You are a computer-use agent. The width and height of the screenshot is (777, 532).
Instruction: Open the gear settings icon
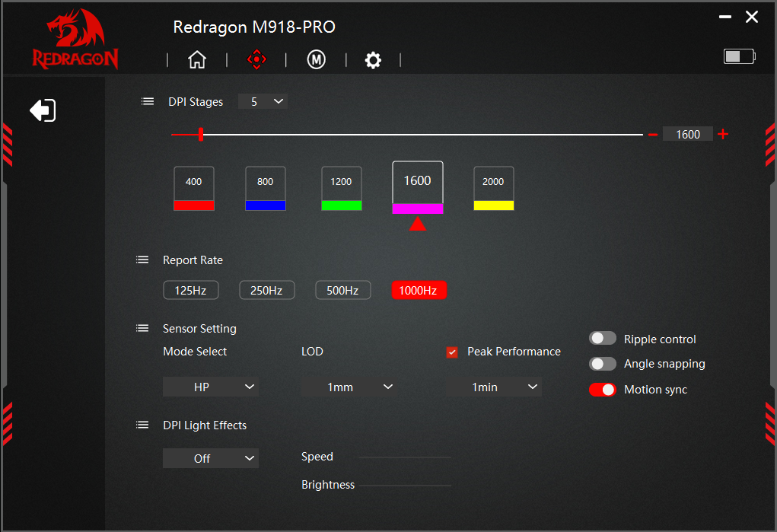[x=373, y=60]
